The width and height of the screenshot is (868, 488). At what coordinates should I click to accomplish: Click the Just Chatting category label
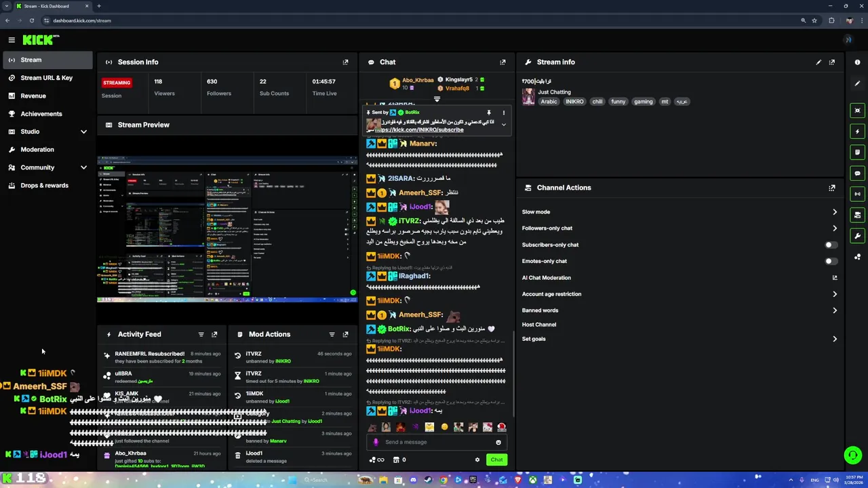click(554, 92)
